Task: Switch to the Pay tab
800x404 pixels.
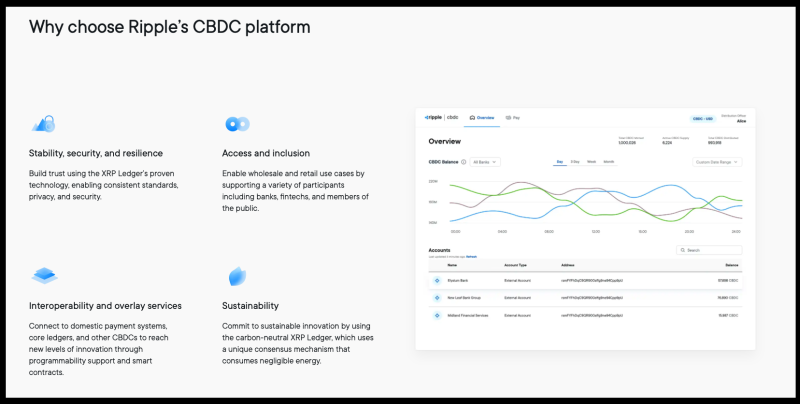Action: pos(513,118)
